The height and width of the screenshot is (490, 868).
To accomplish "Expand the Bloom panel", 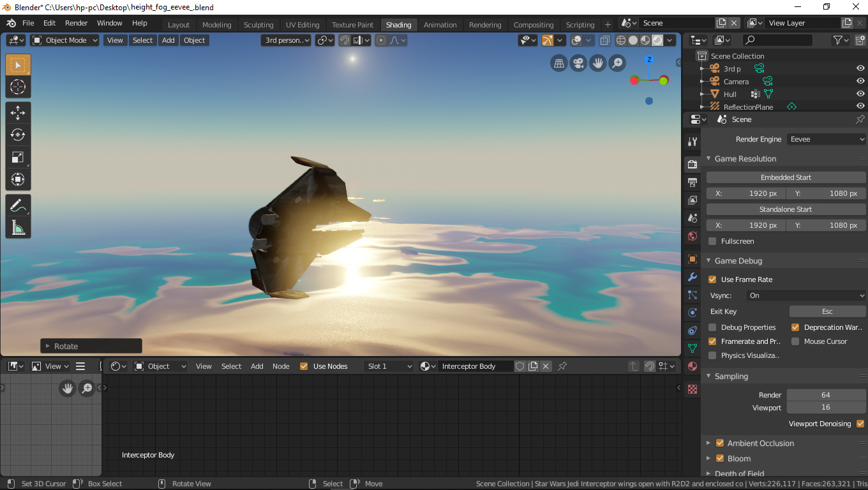I will (708, 458).
